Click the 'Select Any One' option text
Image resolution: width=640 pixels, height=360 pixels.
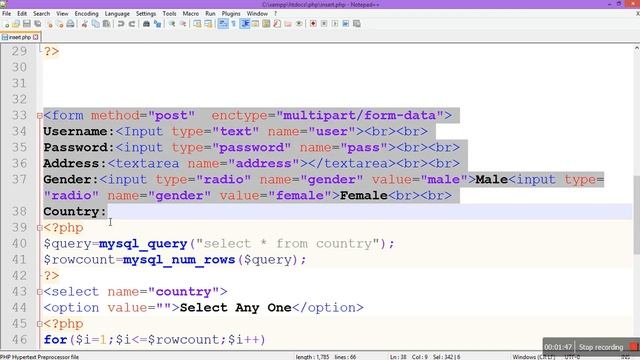click(x=236, y=308)
